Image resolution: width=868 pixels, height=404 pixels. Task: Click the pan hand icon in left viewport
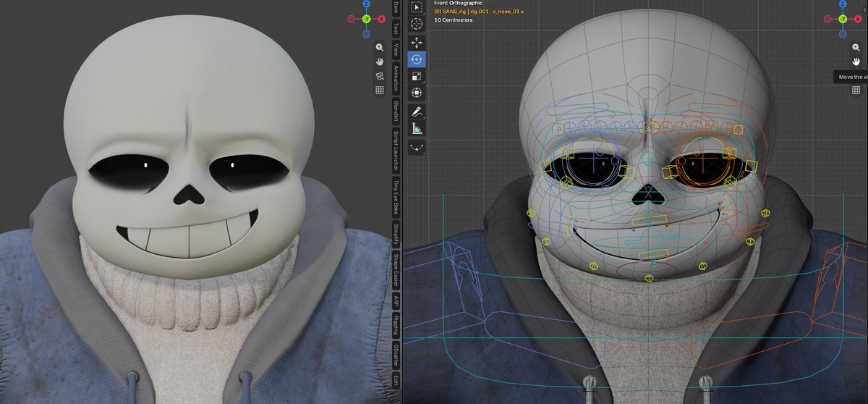pyautogui.click(x=380, y=62)
